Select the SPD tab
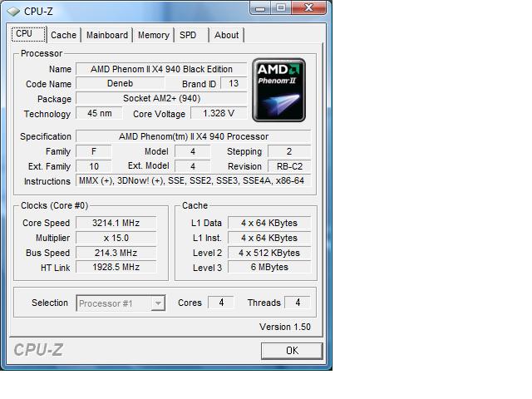 point(188,35)
